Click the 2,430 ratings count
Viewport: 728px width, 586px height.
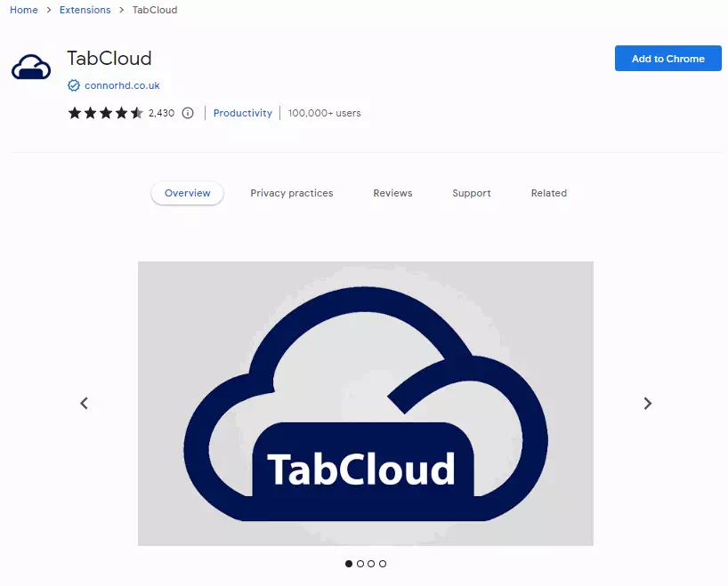tap(162, 113)
